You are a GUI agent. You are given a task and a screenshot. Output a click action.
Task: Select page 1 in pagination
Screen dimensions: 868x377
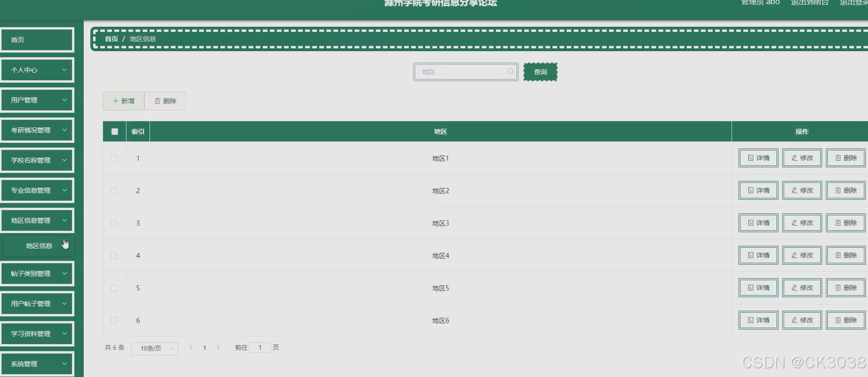(x=205, y=347)
